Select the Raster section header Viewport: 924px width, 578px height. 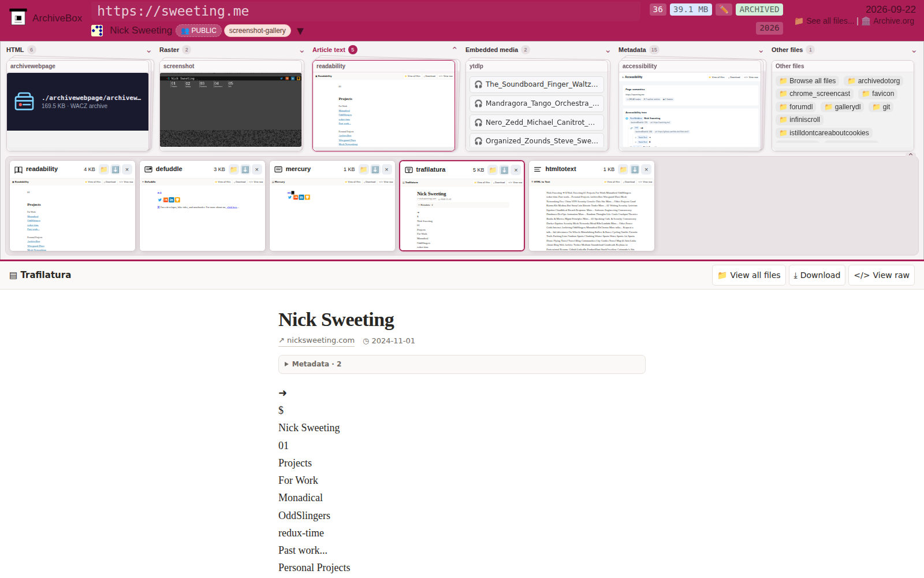tap(169, 50)
